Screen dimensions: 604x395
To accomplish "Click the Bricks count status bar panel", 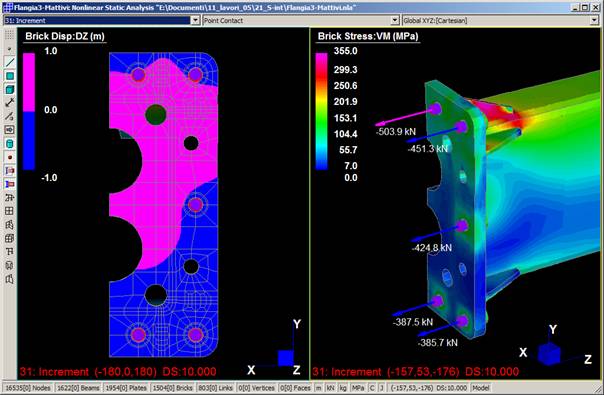I will pyautogui.click(x=172, y=388).
